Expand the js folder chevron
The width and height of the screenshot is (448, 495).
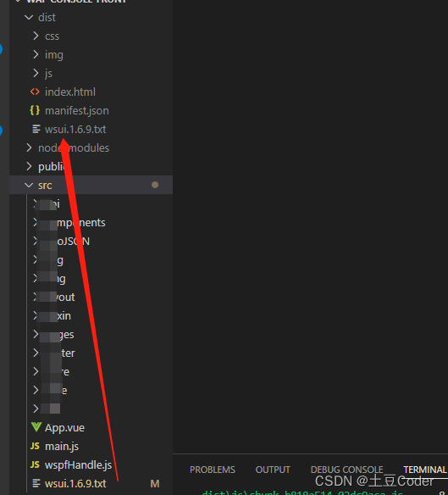pyautogui.click(x=36, y=73)
